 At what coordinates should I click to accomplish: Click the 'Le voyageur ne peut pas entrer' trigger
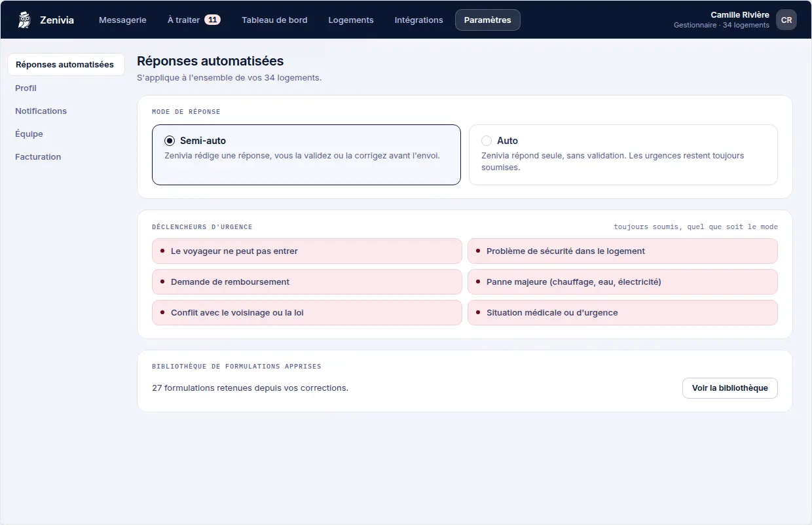307,251
